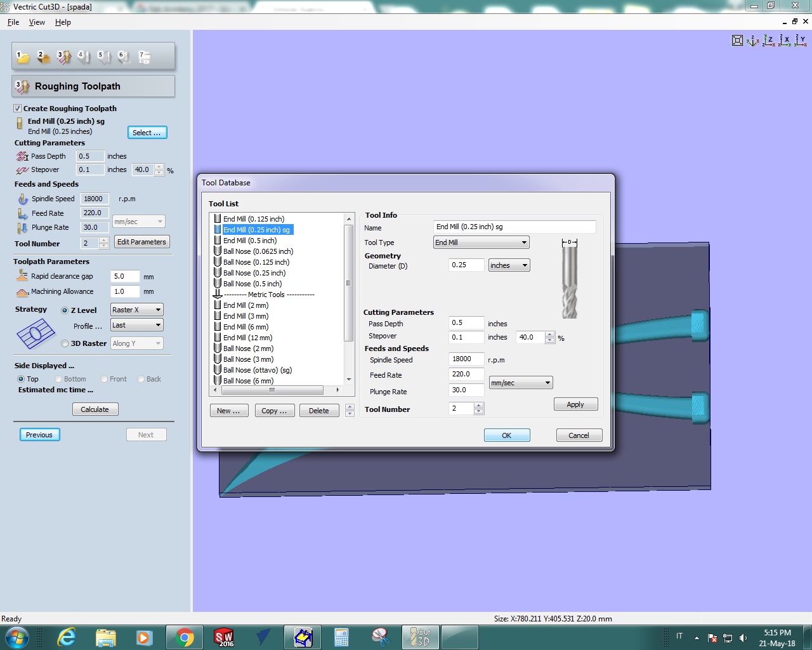
Task: Click the Feed Rate field in Tool Database
Action: coord(466,375)
